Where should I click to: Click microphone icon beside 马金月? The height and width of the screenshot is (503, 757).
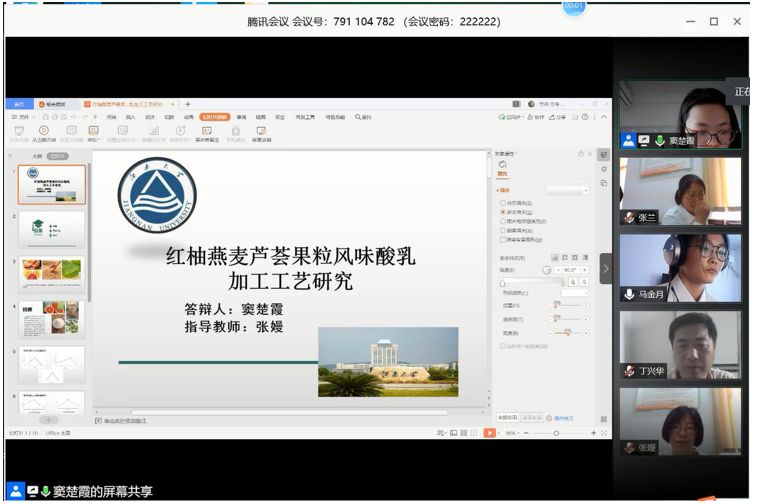(x=629, y=294)
